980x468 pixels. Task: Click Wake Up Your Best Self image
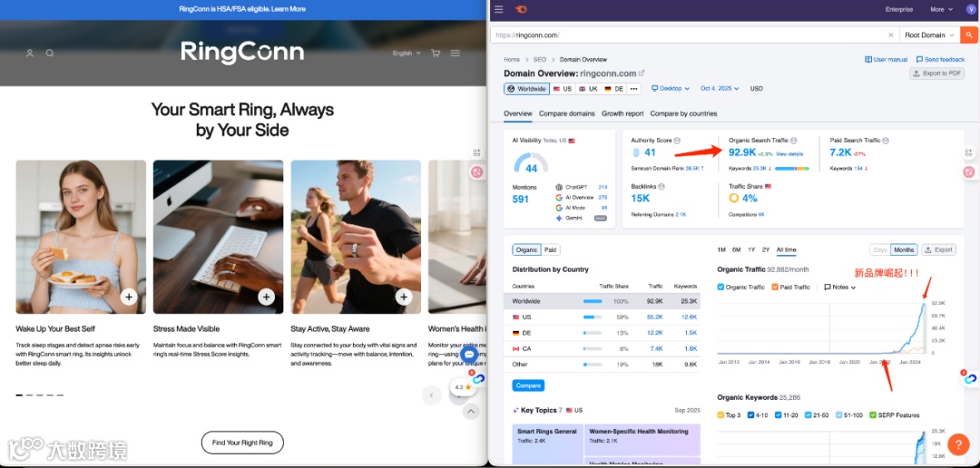tap(81, 237)
